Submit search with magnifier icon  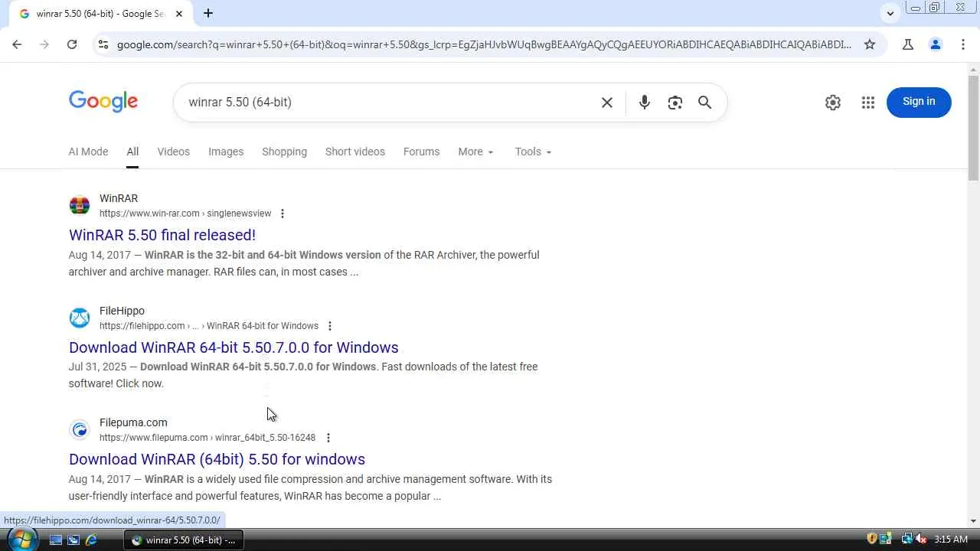click(705, 103)
